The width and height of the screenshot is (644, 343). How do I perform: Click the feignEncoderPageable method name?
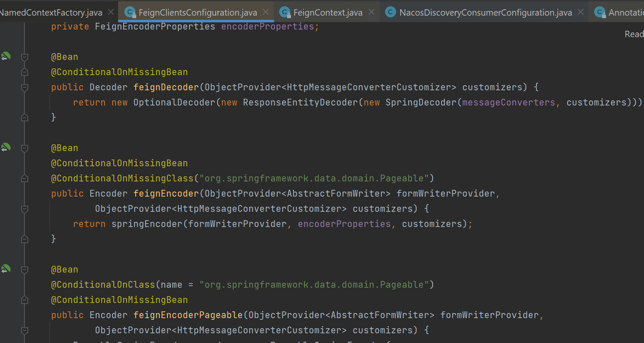tap(188, 315)
